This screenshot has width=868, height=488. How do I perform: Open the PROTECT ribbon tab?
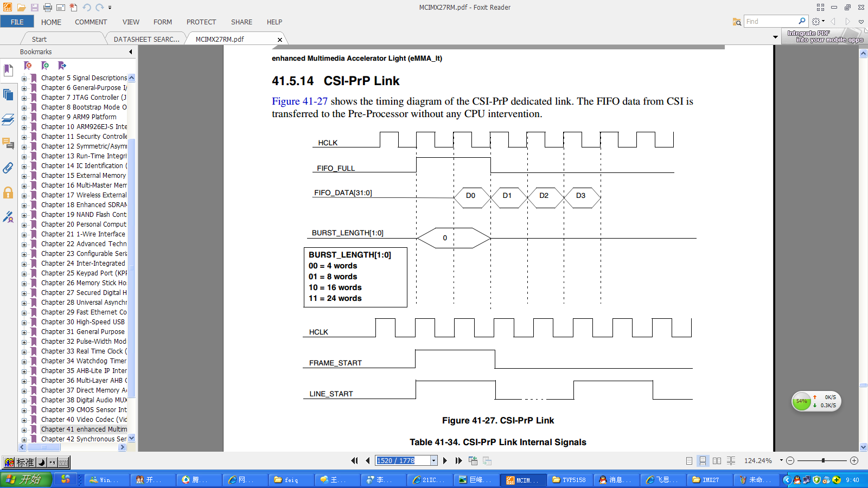(201, 22)
